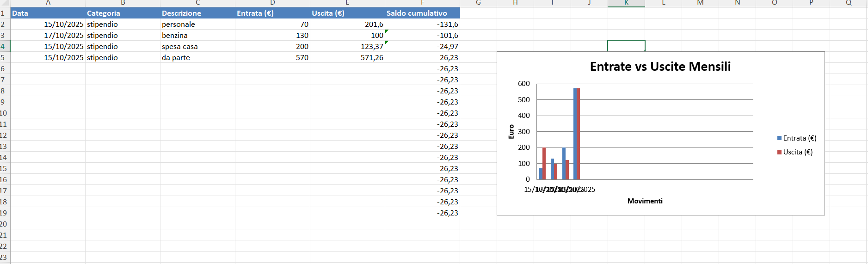This screenshot has width=868, height=264.
Task: Select the column K header
Action: 626,3
